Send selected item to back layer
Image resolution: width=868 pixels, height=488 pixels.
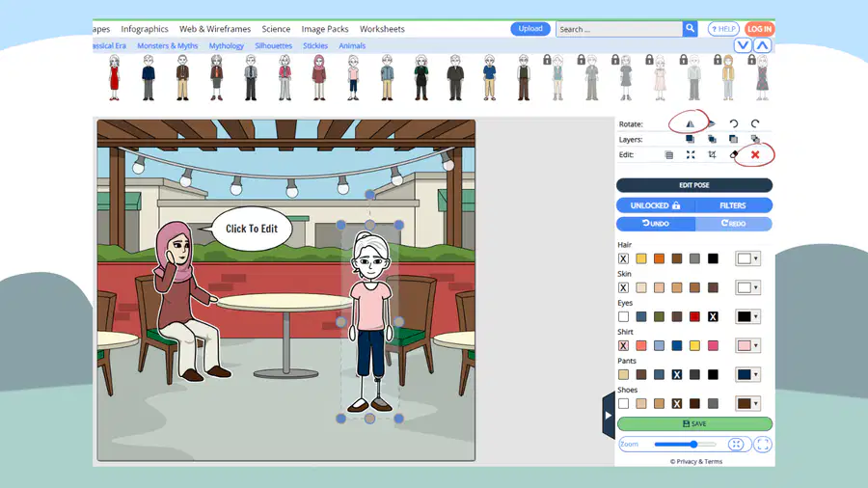(x=734, y=139)
